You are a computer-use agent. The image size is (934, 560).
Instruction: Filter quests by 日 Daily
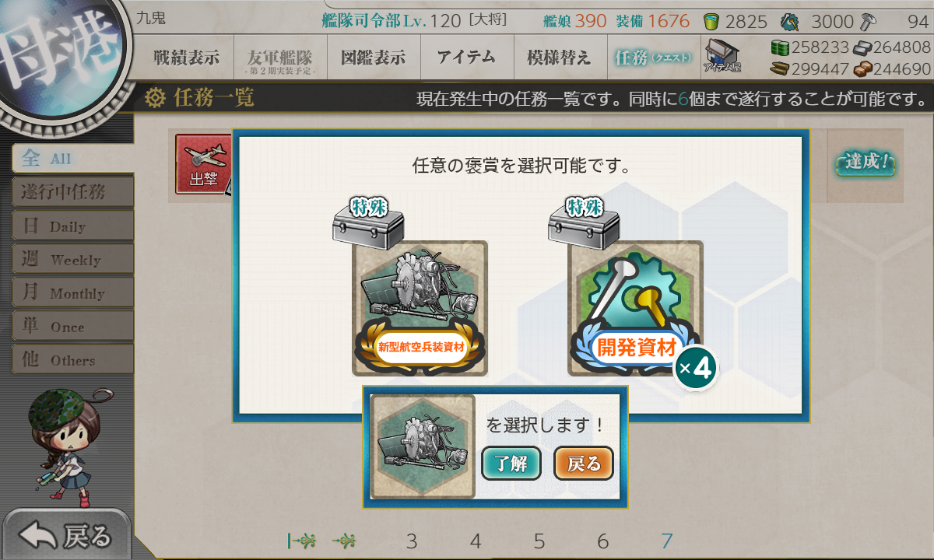point(72,226)
